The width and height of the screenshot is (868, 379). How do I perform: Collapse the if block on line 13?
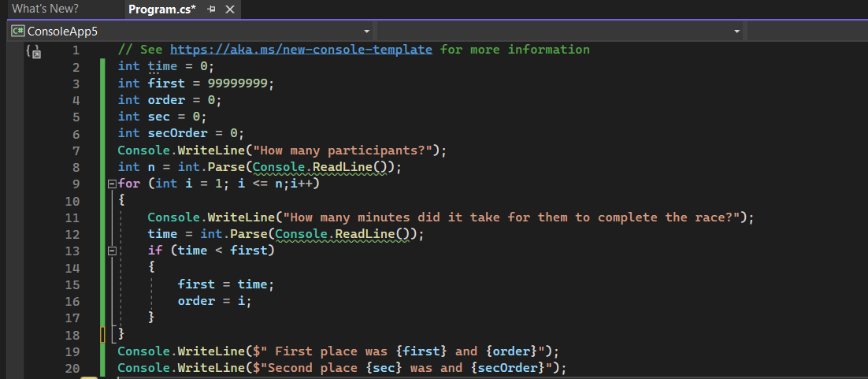click(113, 251)
